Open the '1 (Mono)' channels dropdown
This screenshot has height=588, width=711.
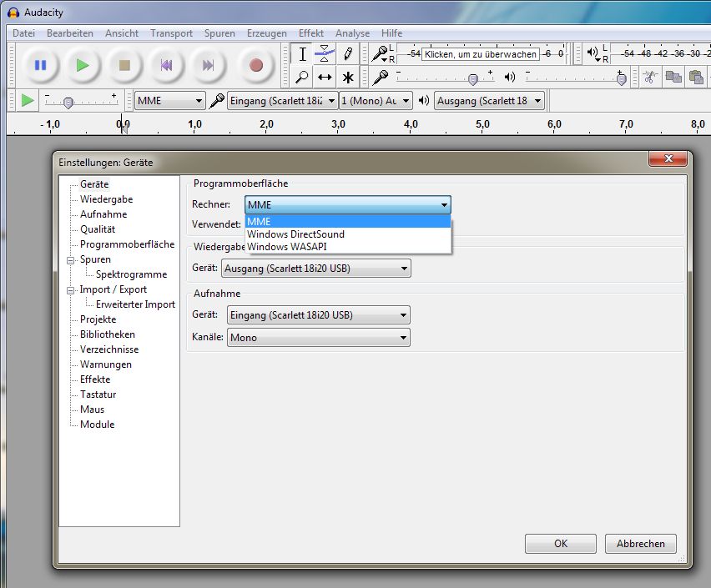(376, 101)
